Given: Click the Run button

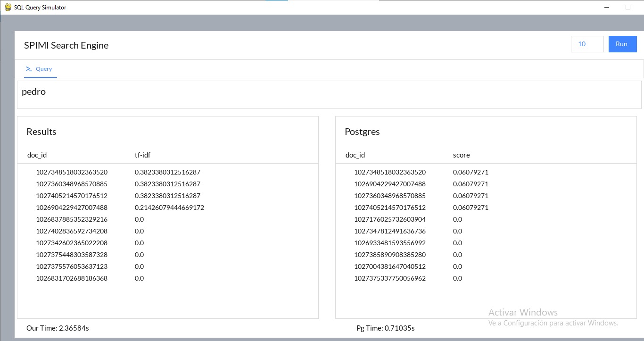Looking at the screenshot, I should tap(622, 44).
